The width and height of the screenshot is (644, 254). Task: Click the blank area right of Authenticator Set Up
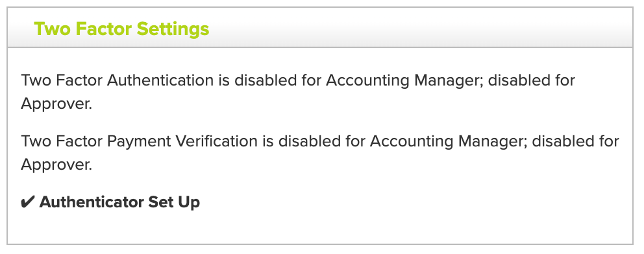click(x=415, y=202)
